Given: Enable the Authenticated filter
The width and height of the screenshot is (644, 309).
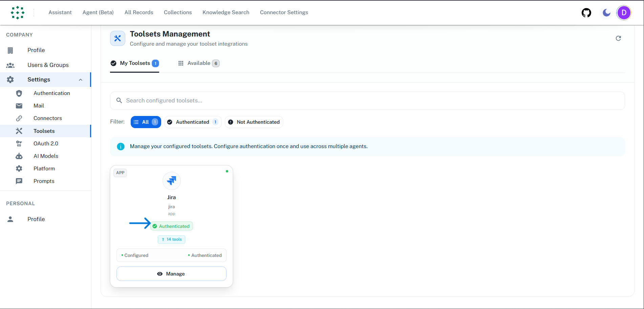Looking at the screenshot, I should click(192, 122).
